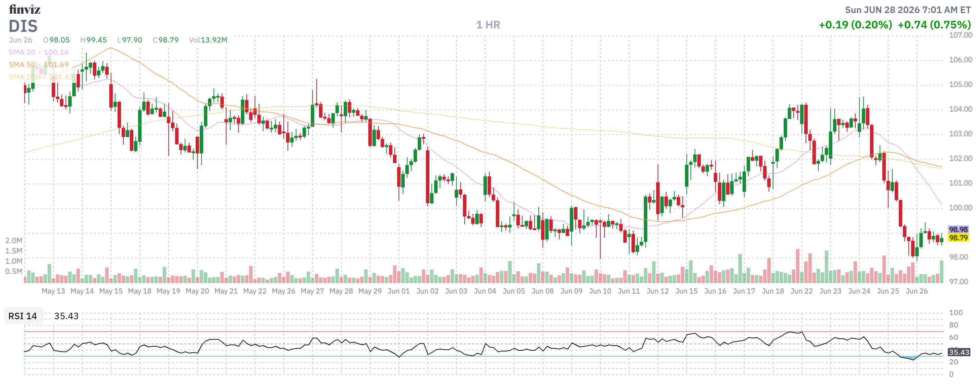Click the Jun 26 date in the OHLC row
Image resolution: width=980 pixels, height=385 pixels.
click(21, 40)
